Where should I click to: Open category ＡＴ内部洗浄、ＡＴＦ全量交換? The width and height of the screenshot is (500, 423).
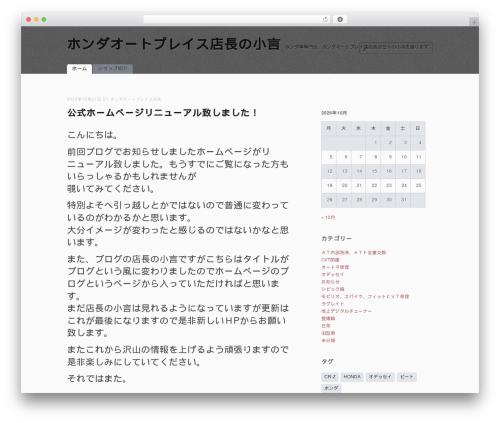coord(353,253)
